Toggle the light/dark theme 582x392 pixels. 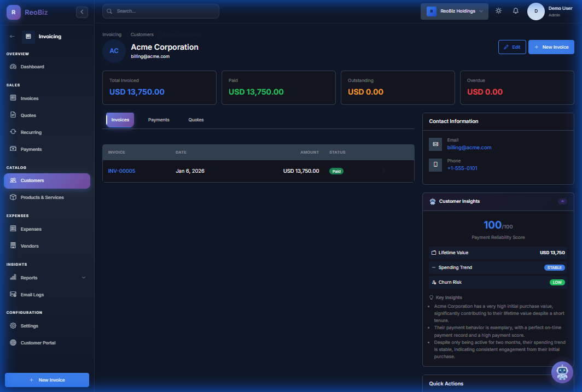[498, 10]
